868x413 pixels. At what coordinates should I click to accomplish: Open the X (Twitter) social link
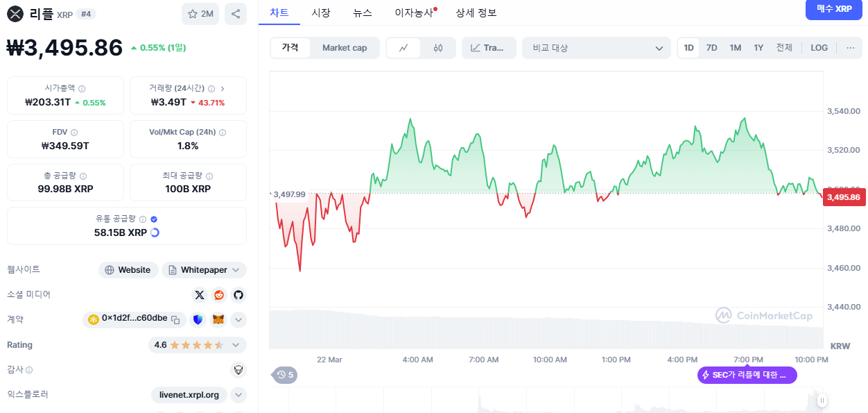click(x=200, y=295)
